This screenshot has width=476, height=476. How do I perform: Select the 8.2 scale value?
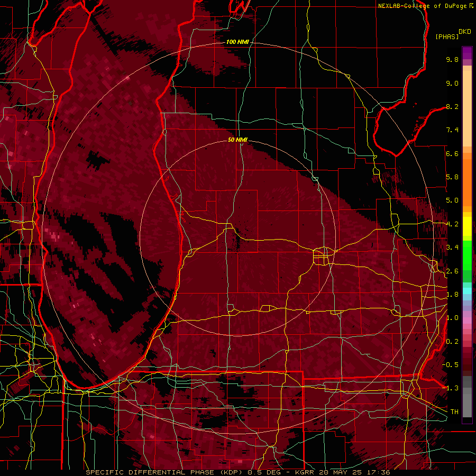[452, 106]
